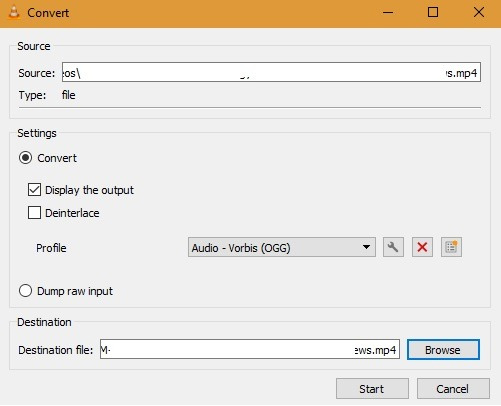Click the VLC cone icon in title bar
The image size is (501, 406).
[14, 13]
